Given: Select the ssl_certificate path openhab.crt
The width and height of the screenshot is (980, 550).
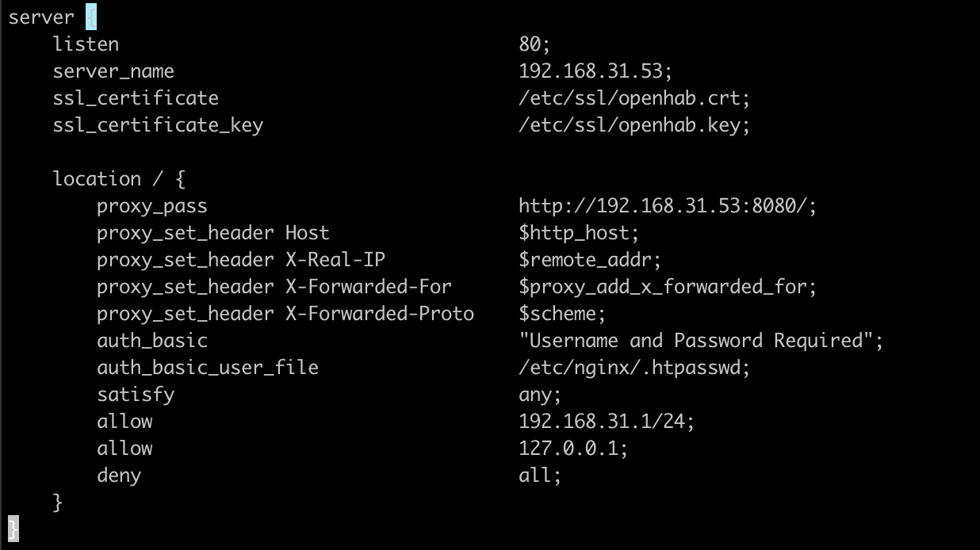Looking at the screenshot, I should pyautogui.click(x=634, y=98).
